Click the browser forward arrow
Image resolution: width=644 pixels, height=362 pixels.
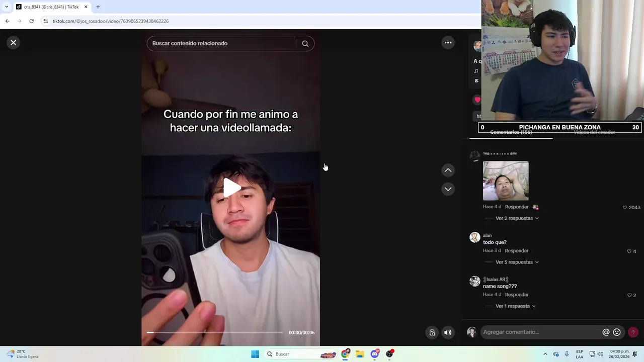19,21
